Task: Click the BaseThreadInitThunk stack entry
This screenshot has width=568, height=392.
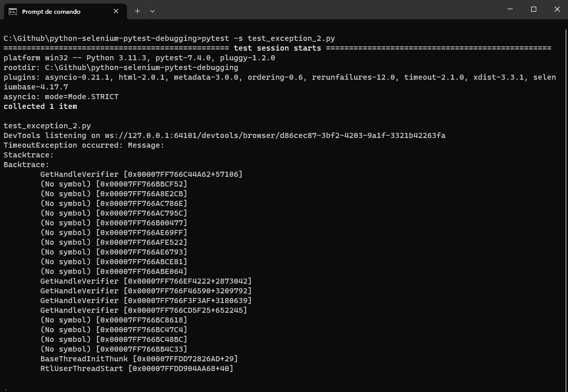Action: pyautogui.click(x=139, y=359)
